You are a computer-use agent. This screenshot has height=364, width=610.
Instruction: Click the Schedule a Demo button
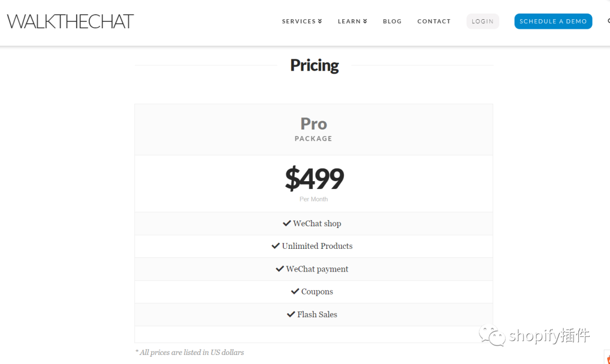(553, 21)
